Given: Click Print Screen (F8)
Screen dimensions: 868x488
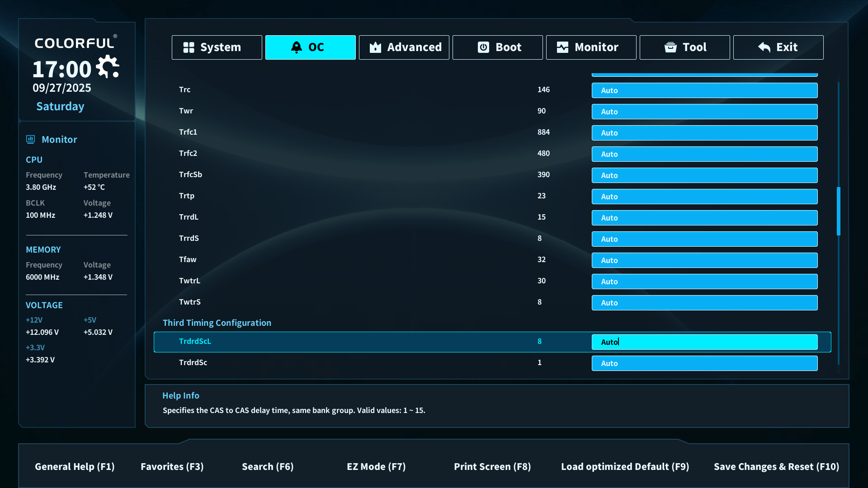Looking at the screenshot, I should coord(492,467).
